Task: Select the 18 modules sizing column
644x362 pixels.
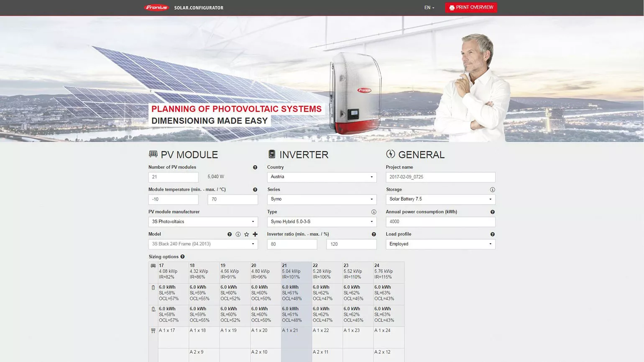Action: point(204,273)
